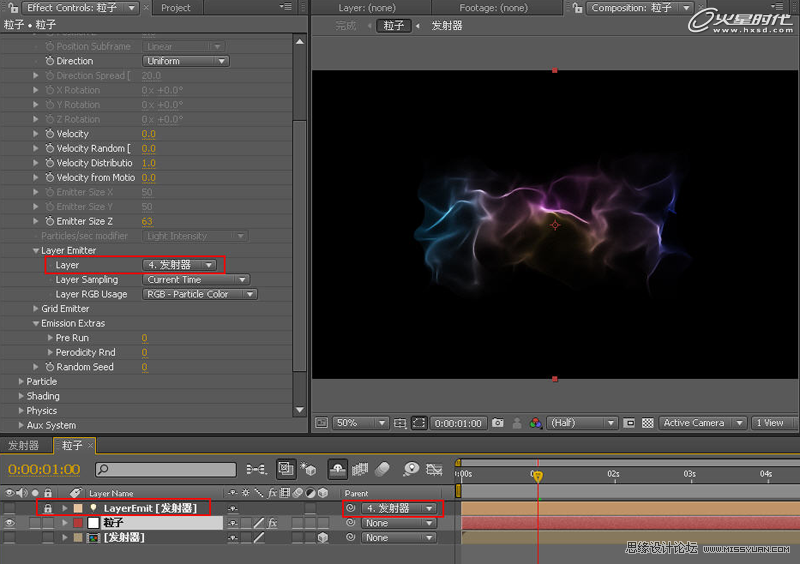800x564 pixels.
Task: Toggle the shy switch on the 粒子 layer
Action: coord(233,523)
